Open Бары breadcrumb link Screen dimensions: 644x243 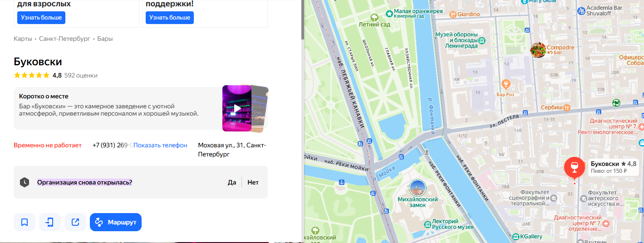pyautogui.click(x=105, y=39)
